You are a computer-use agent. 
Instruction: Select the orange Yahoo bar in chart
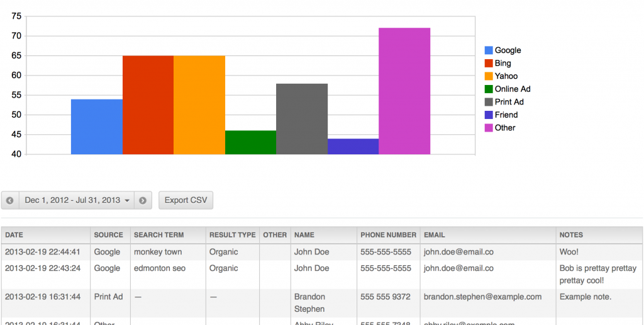199,105
